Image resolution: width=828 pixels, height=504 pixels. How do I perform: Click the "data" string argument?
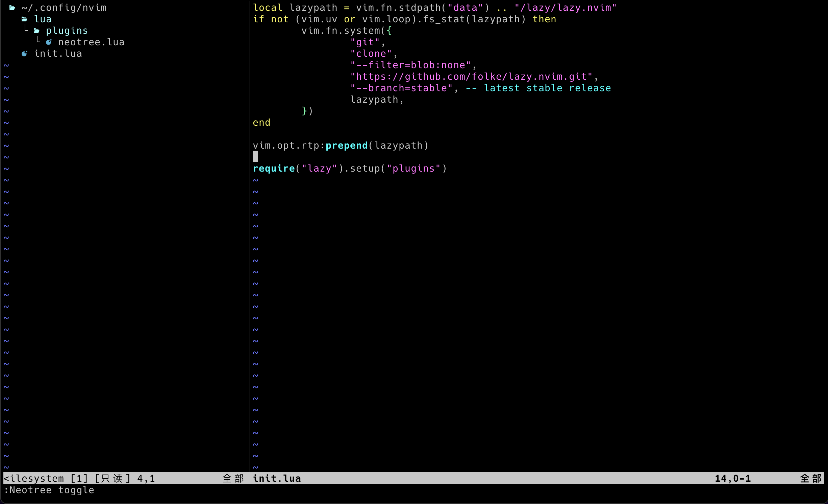click(465, 8)
